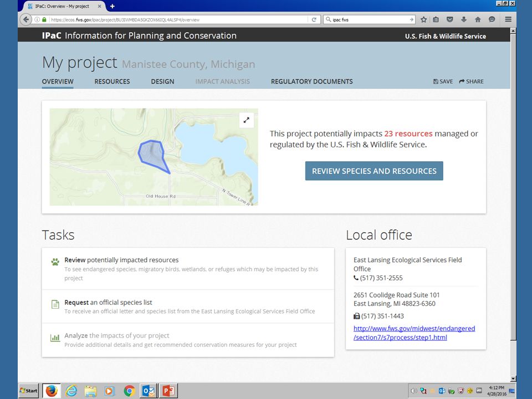Image resolution: width=532 pixels, height=399 pixels.
Task: Open a new browser tab
Action: coord(112,6)
